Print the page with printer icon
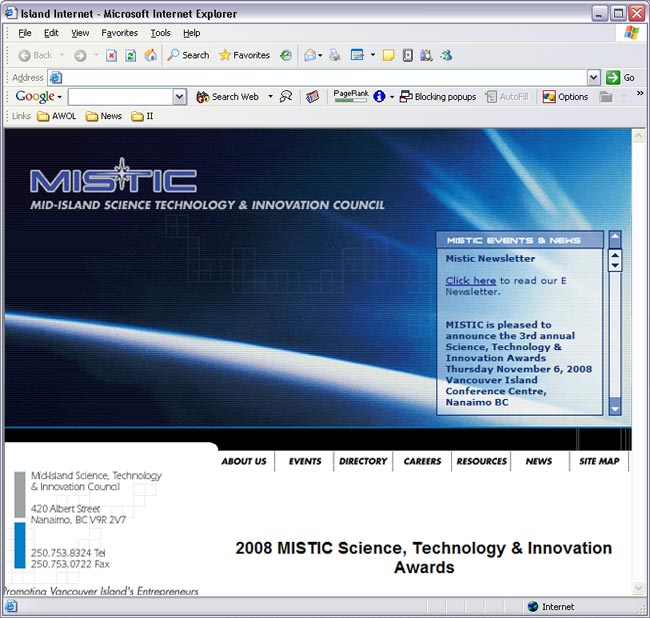The height and width of the screenshot is (618, 650). point(335,55)
